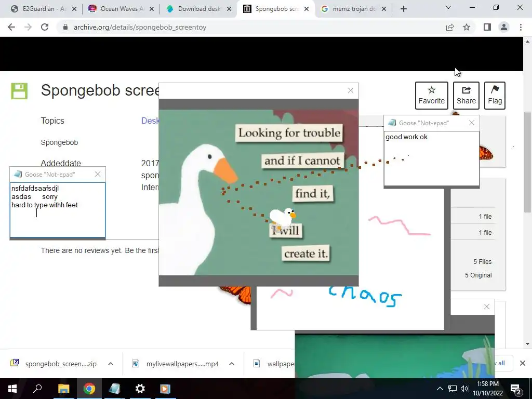Click the site lock icon in address bar
This screenshot has width=532, height=399.
65,27
